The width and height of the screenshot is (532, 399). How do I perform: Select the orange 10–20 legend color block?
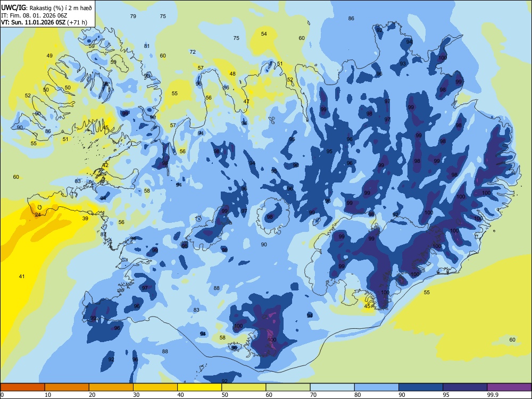pyautogui.click(x=67, y=387)
